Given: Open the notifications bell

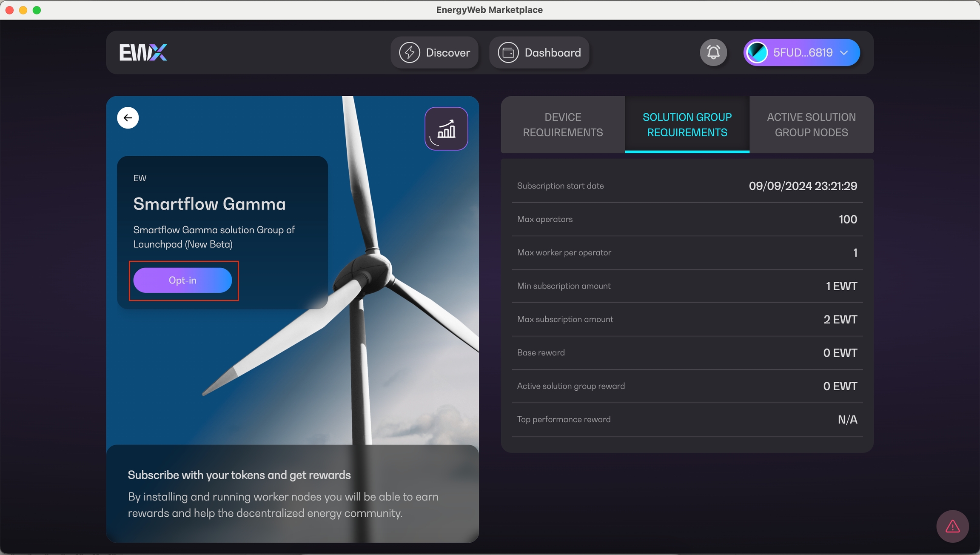Looking at the screenshot, I should [713, 52].
